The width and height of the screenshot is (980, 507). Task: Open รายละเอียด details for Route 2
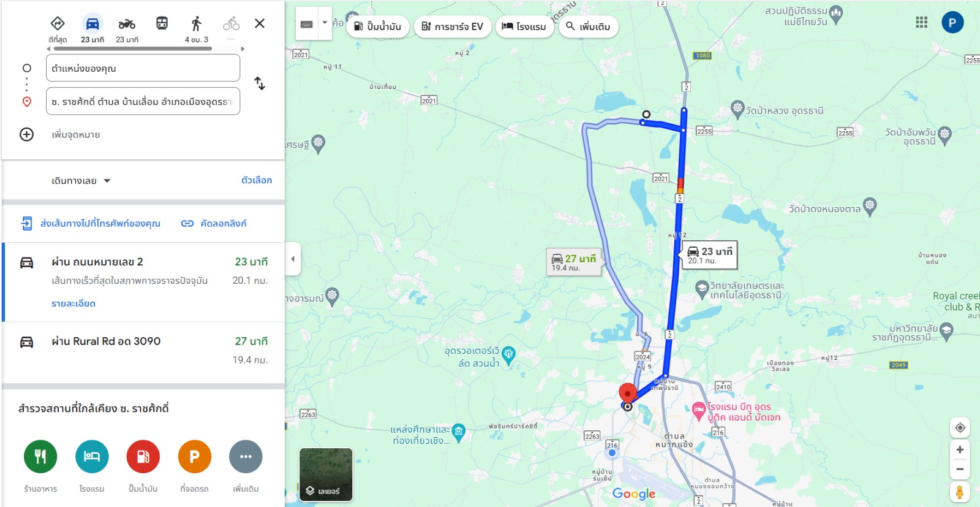pyautogui.click(x=73, y=303)
